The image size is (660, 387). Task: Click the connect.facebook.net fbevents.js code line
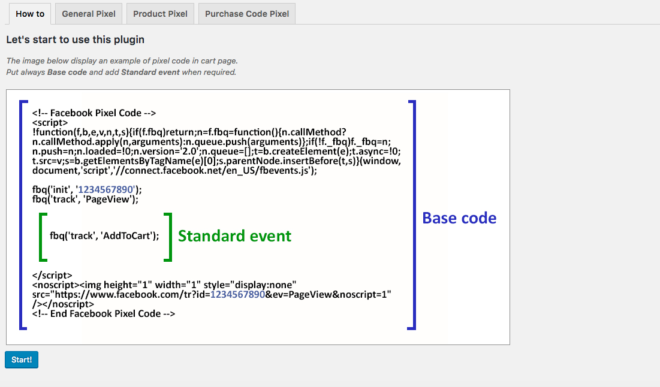pos(175,171)
